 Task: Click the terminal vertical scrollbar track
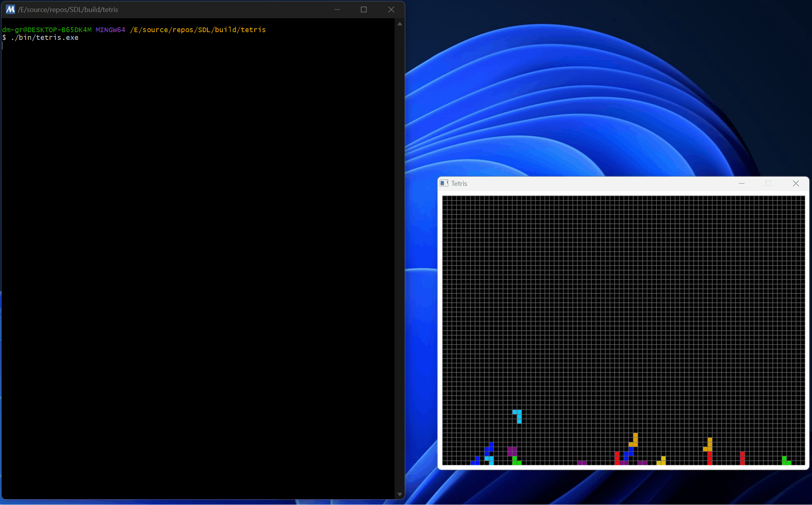[x=400, y=256]
